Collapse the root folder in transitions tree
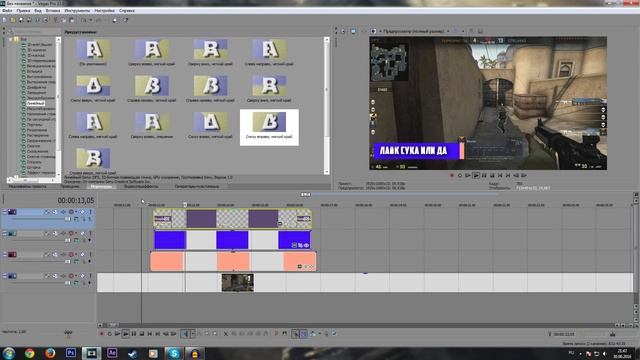This screenshot has width=640, height=360. click(x=11, y=40)
